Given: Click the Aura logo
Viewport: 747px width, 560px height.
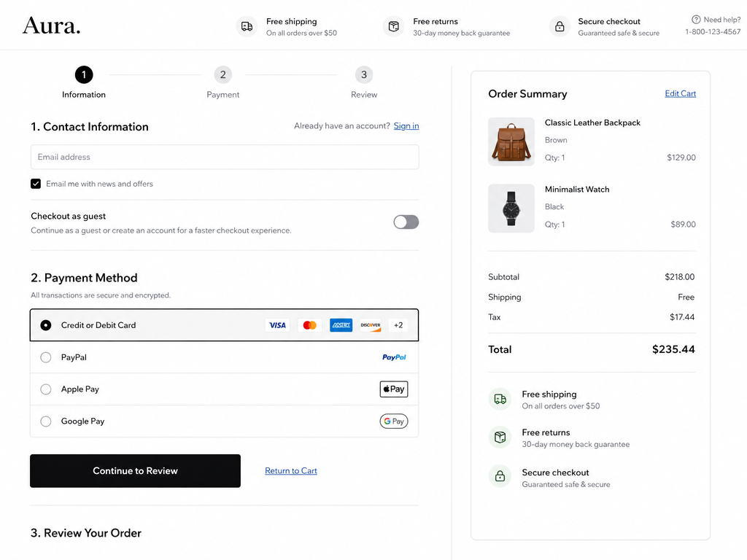Looking at the screenshot, I should pyautogui.click(x=52, y=26).
